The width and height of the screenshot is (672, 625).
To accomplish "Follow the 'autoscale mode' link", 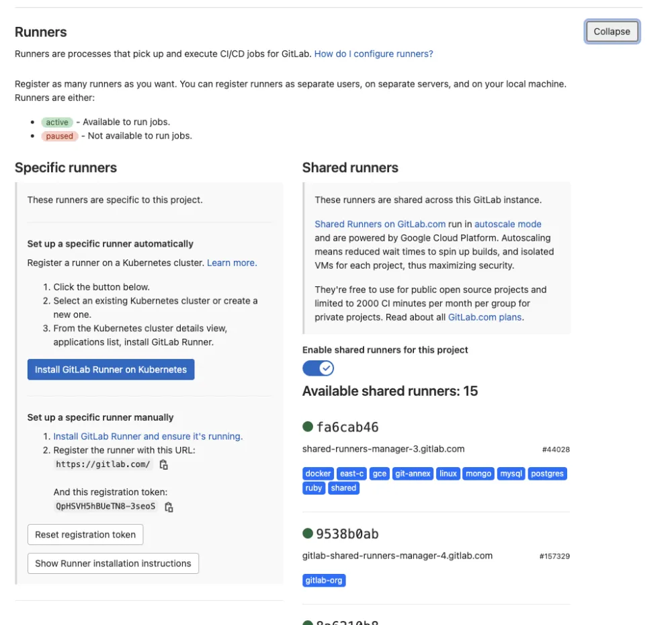I will (x=508, y=224).
